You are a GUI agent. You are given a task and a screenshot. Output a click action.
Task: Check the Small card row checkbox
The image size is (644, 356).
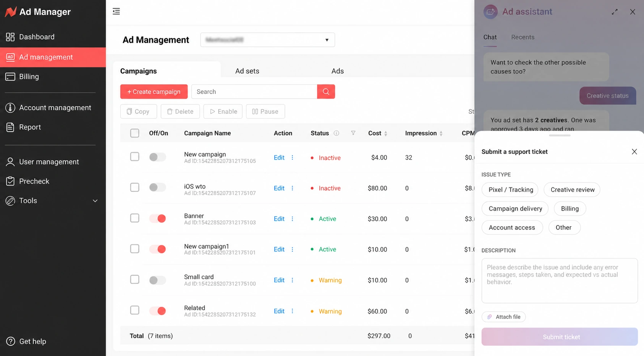coord(134,279)
